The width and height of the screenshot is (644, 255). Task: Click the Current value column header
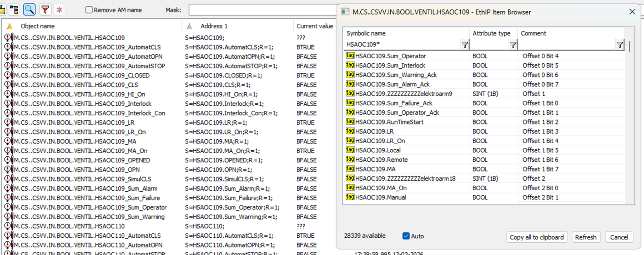(315, 26)
